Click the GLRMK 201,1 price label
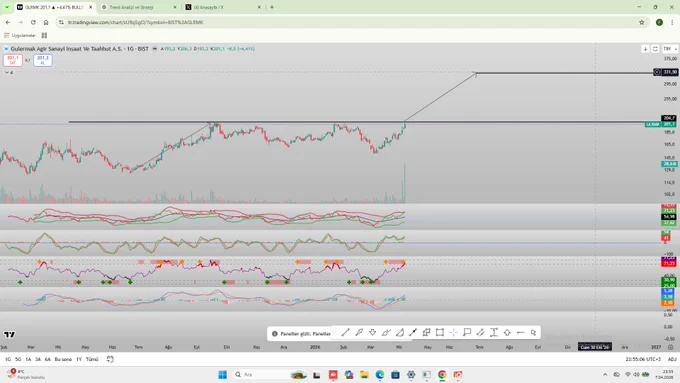Viewport: 680px width, 383px height. [x=660, y=124]
